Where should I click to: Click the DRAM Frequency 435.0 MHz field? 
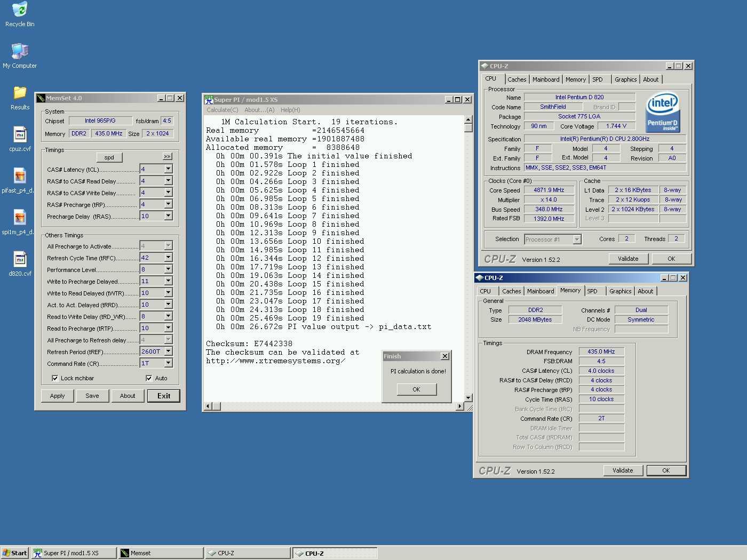point(601,351)
